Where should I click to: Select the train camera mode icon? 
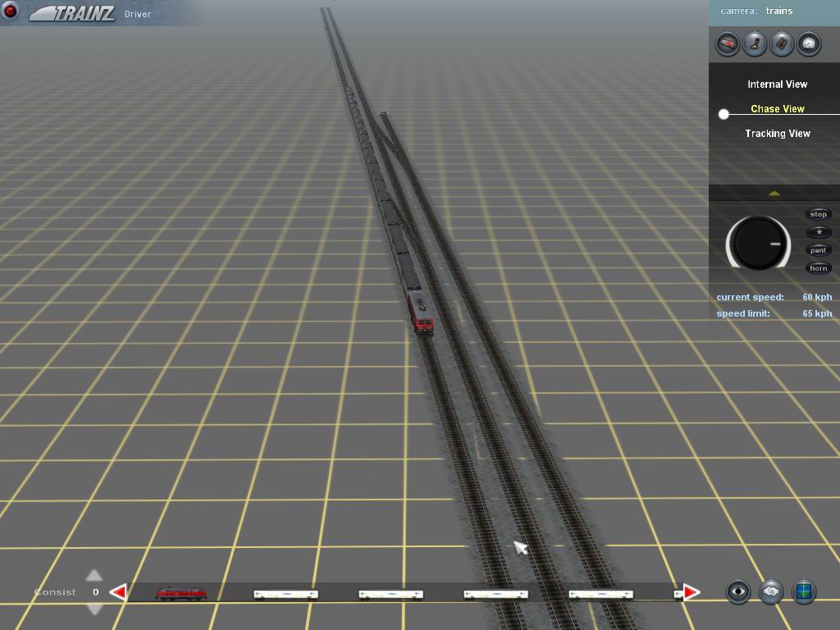[x=728, y=43]
